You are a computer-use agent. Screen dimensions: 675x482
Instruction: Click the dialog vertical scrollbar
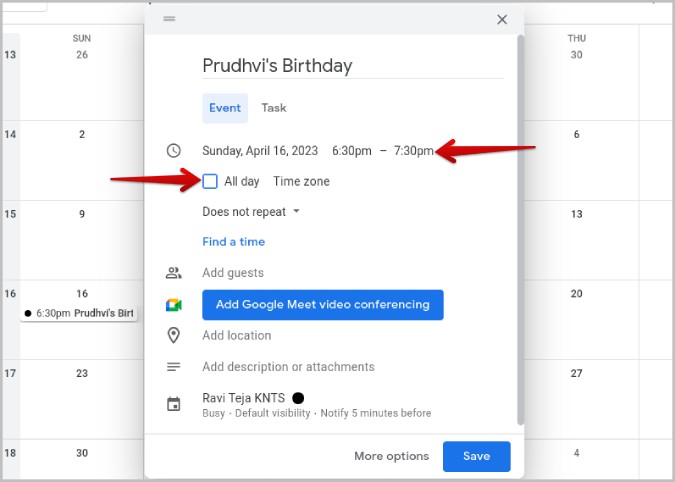(x=520, y=230)
